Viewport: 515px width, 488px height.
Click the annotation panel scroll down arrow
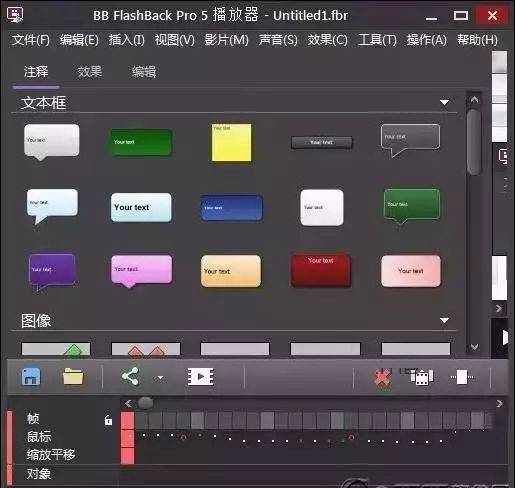(x=474, y=347)
